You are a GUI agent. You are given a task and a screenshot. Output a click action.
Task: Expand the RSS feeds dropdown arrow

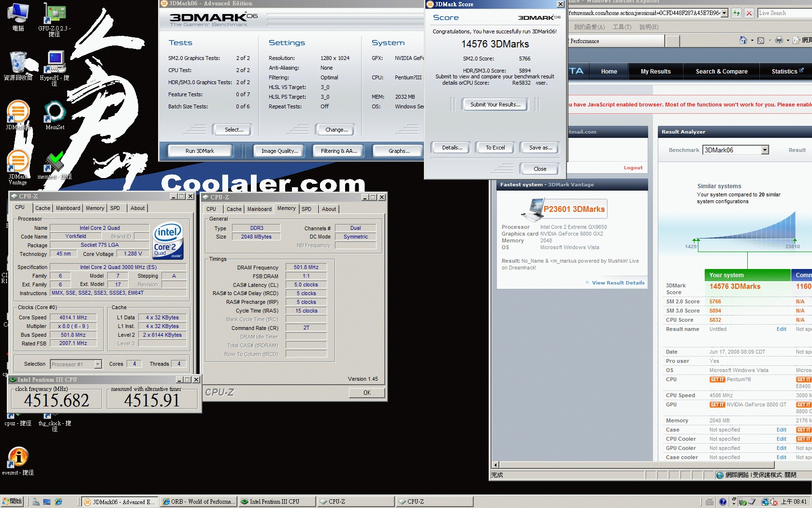point(769,41)
